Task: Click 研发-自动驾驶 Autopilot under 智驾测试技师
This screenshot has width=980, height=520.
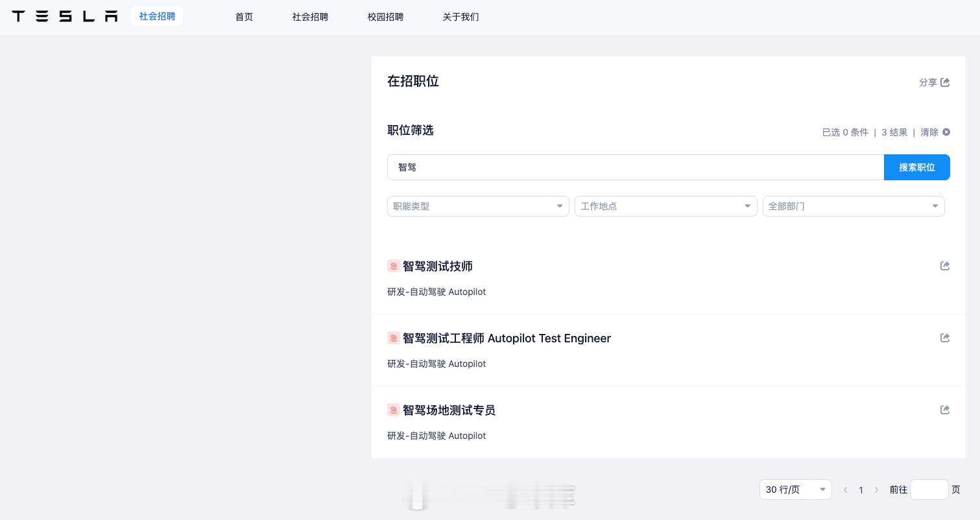Action: [x=436, y=292]
